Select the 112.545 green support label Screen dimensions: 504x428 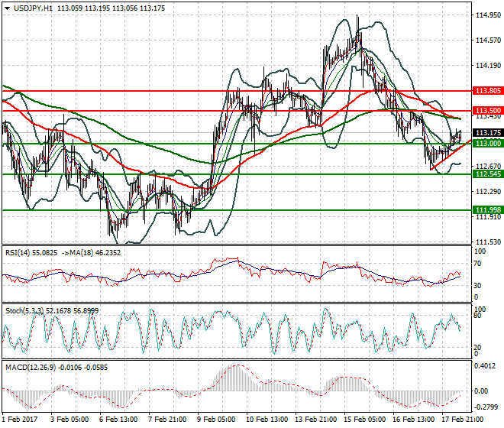(488, 174)
